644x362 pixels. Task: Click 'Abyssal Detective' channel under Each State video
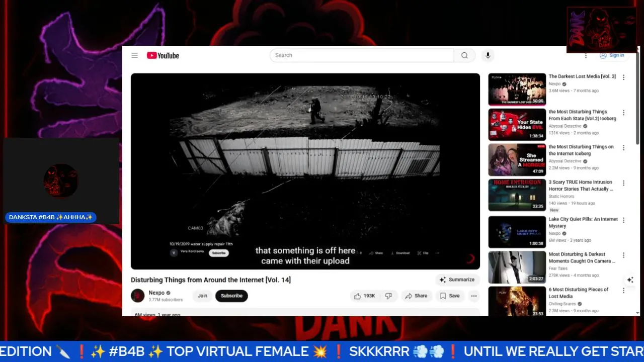[x=565, y=126]
